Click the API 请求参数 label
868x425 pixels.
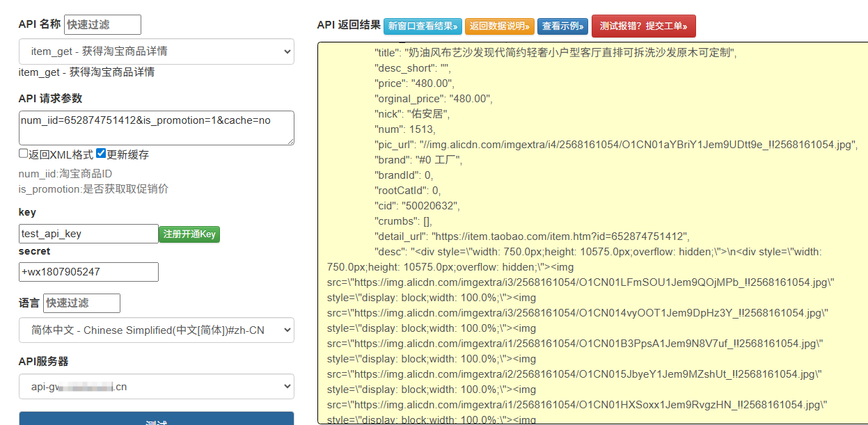[50, 99]
